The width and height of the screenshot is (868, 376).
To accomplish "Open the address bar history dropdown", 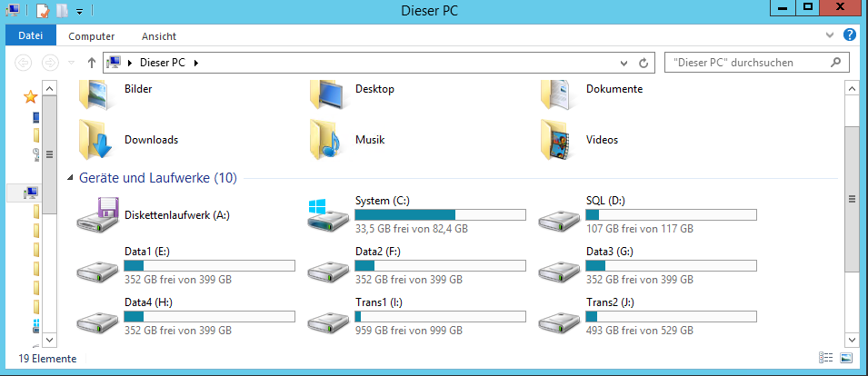I will [624, 63].
